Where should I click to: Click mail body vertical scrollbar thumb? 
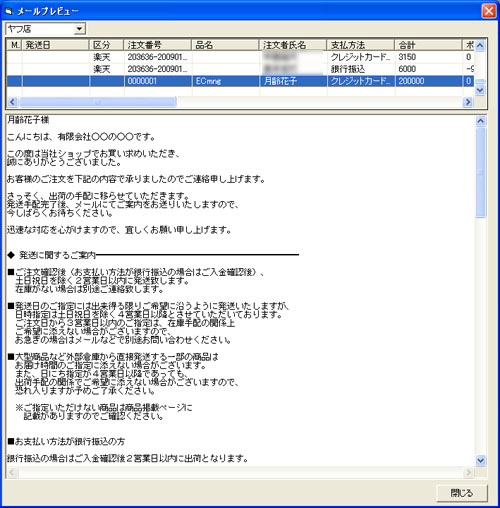tap(480, 172)
